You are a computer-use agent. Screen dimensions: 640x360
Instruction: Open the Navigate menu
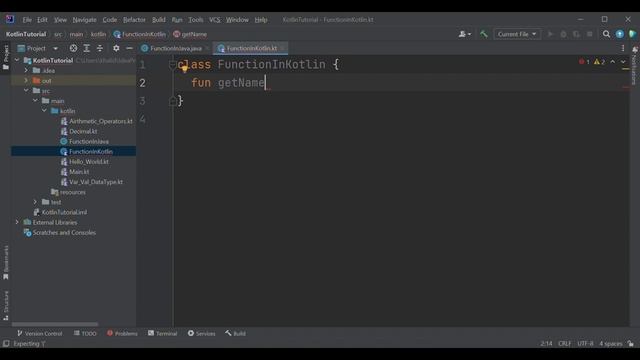[84, 20]
